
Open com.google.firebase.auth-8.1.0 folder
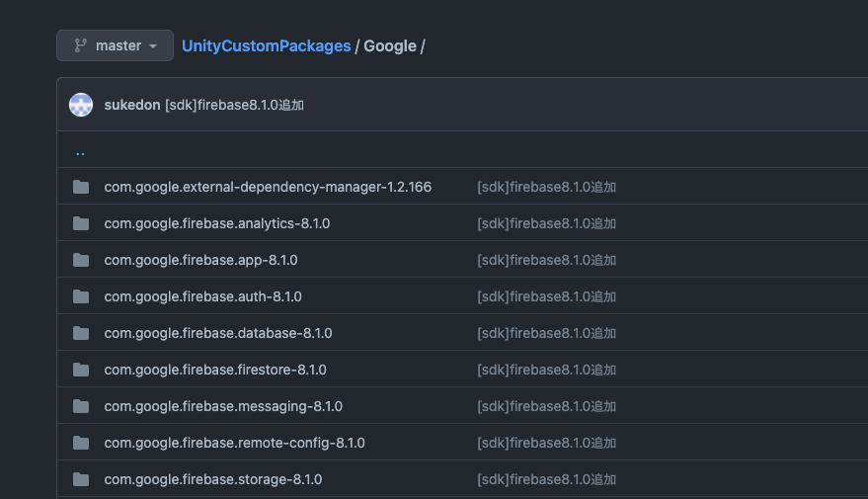click(x=203, y=296)
